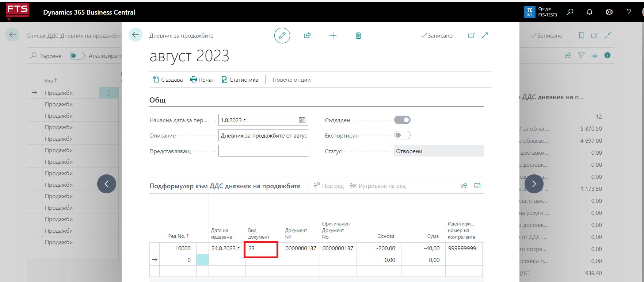644x282 pixels.
Task: Click FactBox value 1 173,50
Action: coord(591,189)
